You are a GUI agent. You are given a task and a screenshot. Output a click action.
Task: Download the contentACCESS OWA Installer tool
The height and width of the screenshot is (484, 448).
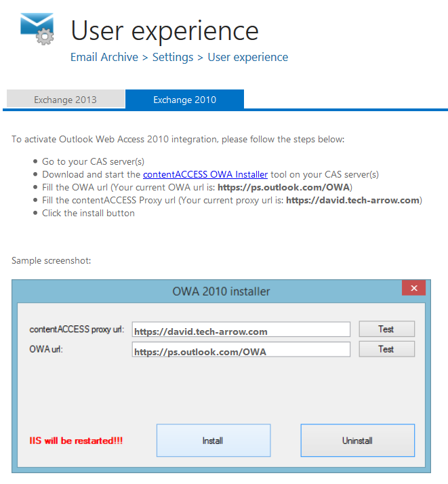[205, 174]
